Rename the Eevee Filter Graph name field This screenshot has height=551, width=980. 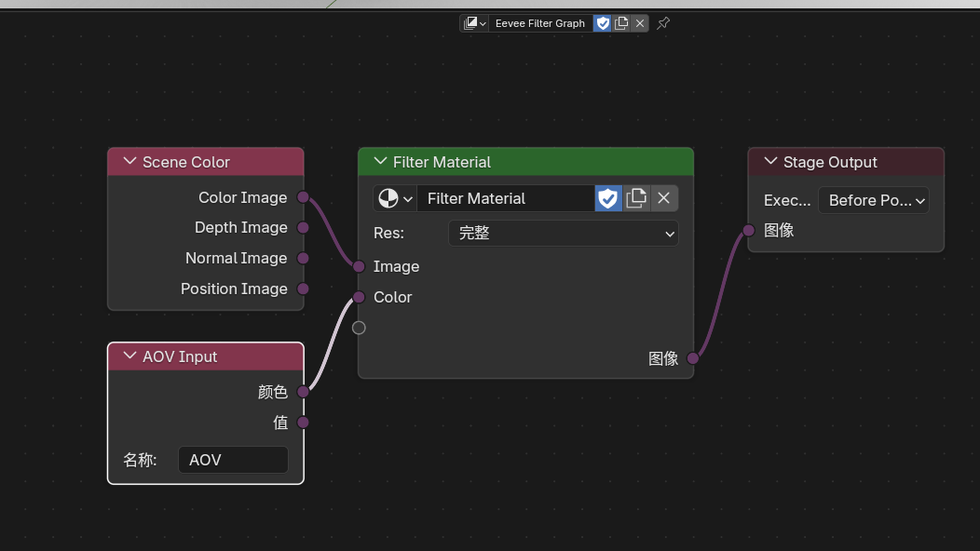[x=540, y=23]
